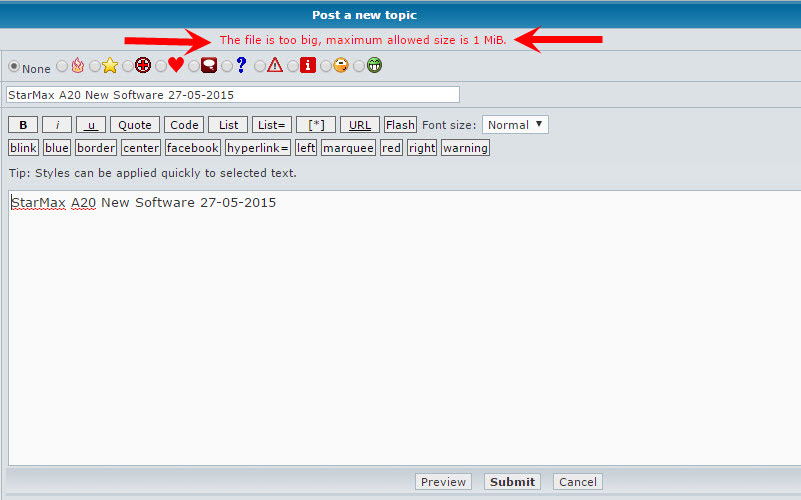
Task: Select the radio button beside the heart icon
Action: pos(160,66)
